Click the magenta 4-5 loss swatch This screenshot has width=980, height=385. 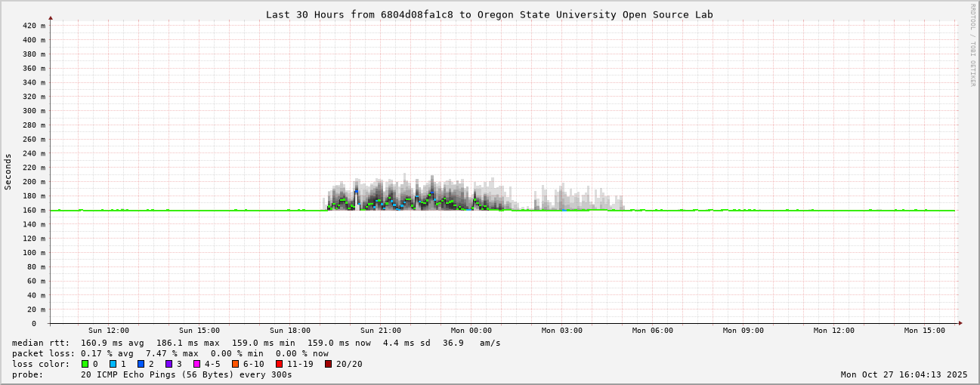pos(196,364)
